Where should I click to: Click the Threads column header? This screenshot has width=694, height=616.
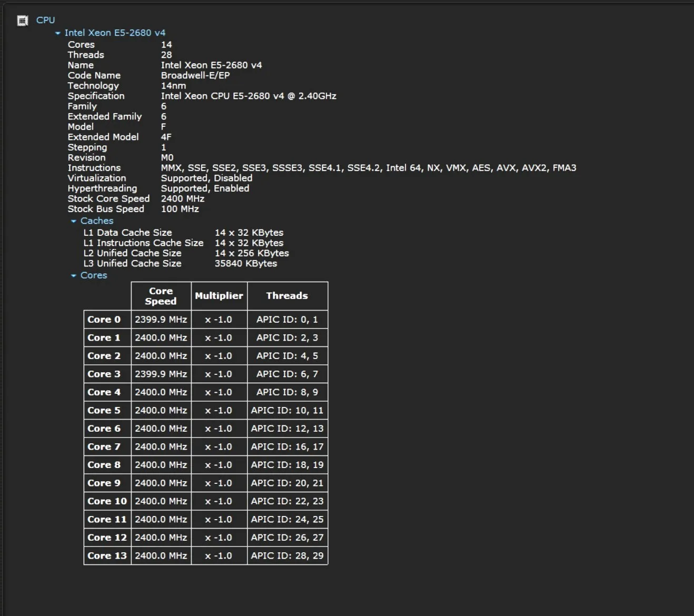click(287, 296)
